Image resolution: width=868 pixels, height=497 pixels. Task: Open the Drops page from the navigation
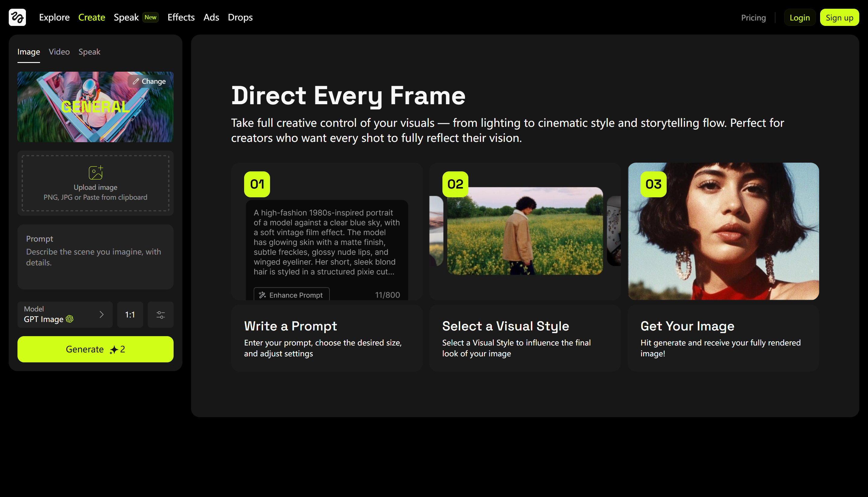tap(240, 17)
